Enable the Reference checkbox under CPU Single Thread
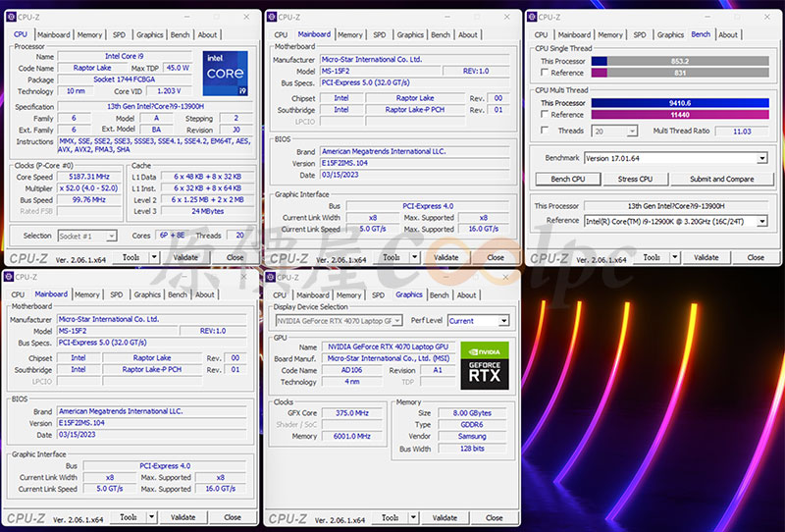Image resolution: width=785 pixels, height=532 pixels. 545,73
